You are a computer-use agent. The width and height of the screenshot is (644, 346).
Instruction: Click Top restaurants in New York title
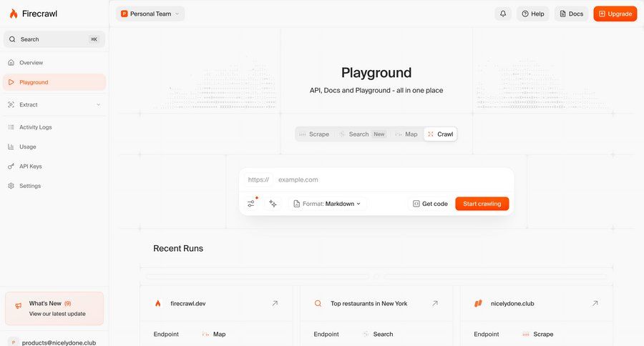point(369,304)
